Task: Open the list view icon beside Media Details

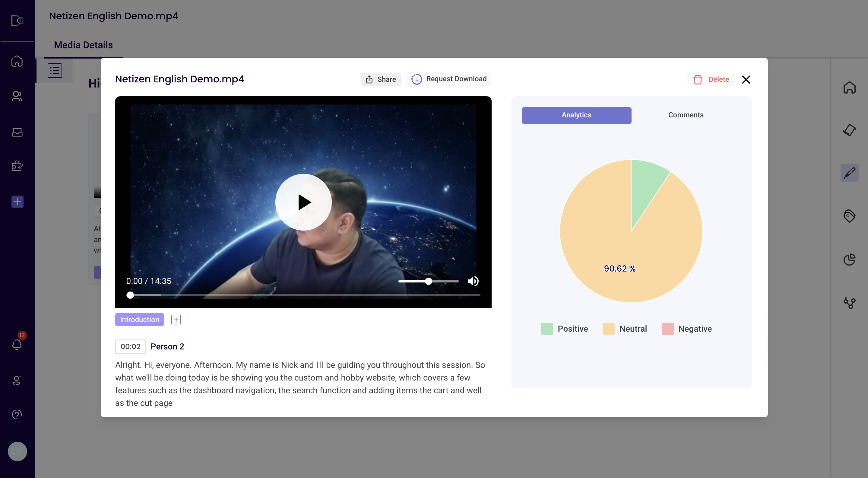Action: (x=54, y=70)
